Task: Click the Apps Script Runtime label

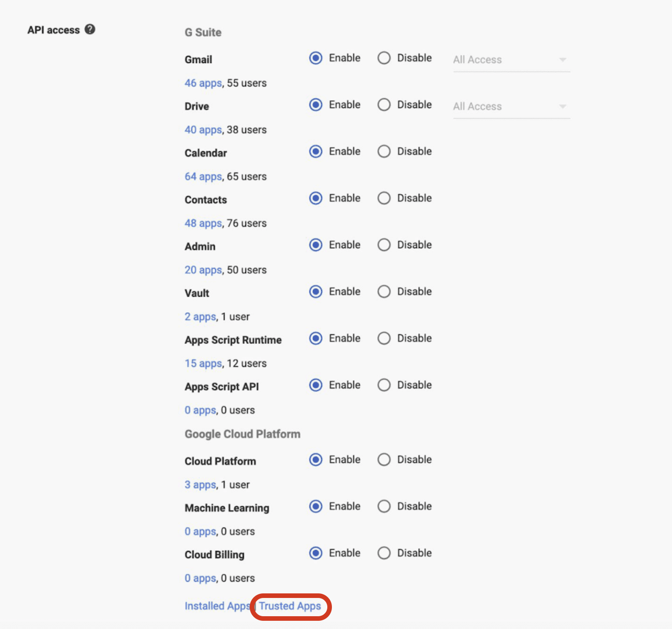Action: pos(233,340)
